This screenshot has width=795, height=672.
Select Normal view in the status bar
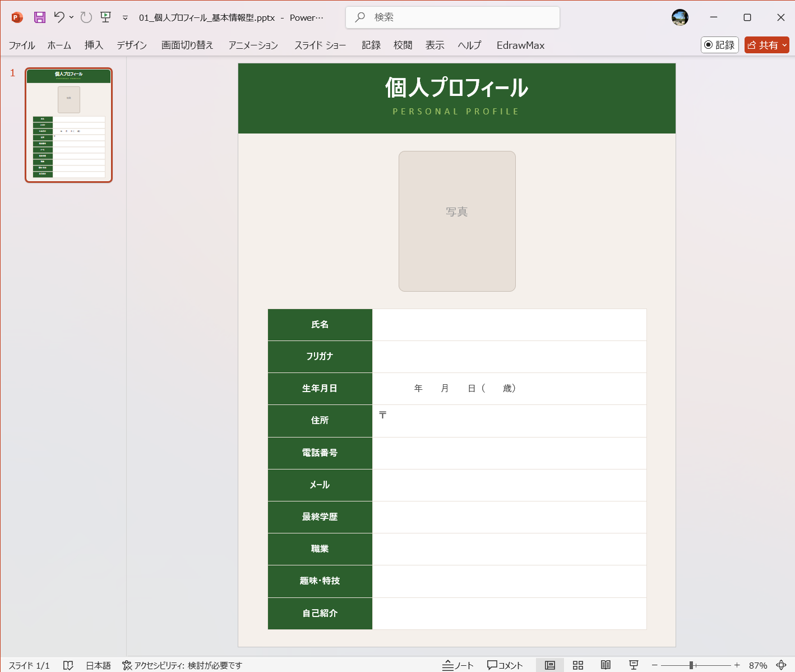[x=550, y=665]
